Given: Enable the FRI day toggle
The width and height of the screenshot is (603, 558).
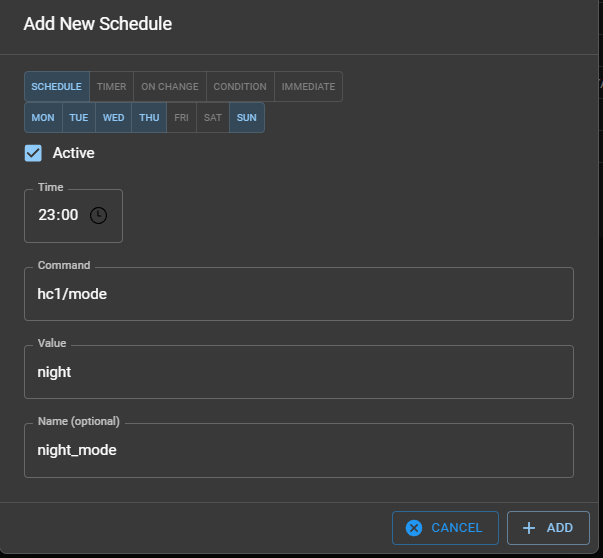Looking at the screenshot, I should click(181, 118).
